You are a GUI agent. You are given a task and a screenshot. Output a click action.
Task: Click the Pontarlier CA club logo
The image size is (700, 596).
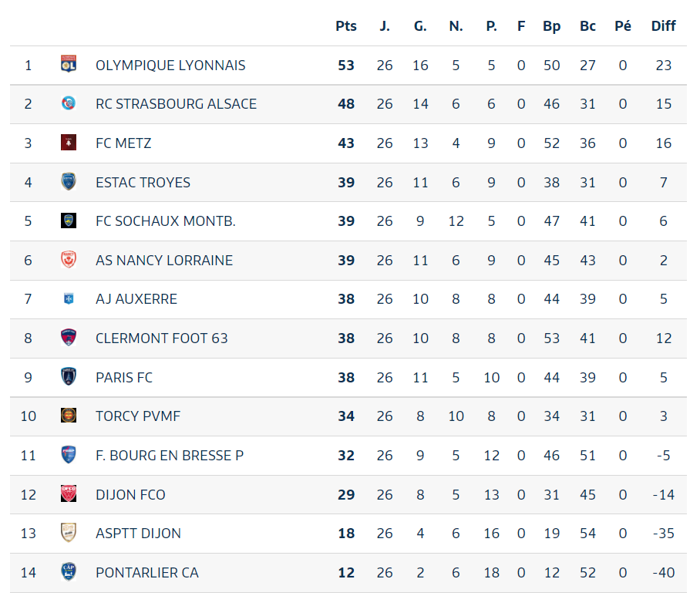pyautogui.click(x=69, y=572)
